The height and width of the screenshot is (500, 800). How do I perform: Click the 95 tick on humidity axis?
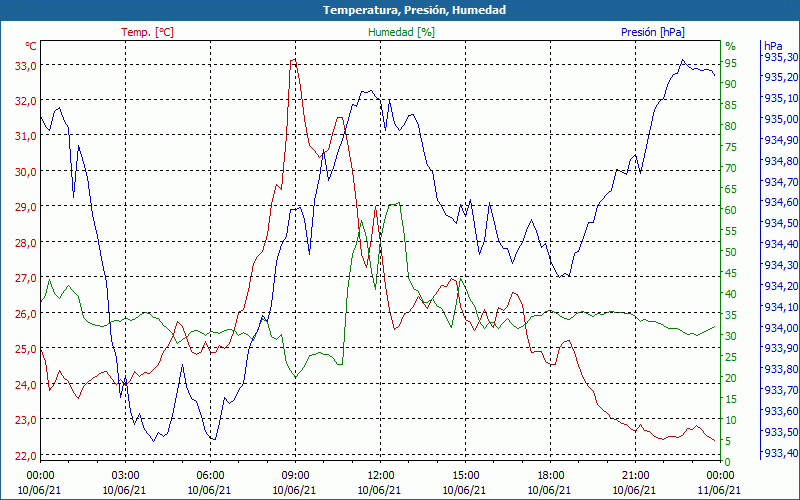click(x=731, y=63)
